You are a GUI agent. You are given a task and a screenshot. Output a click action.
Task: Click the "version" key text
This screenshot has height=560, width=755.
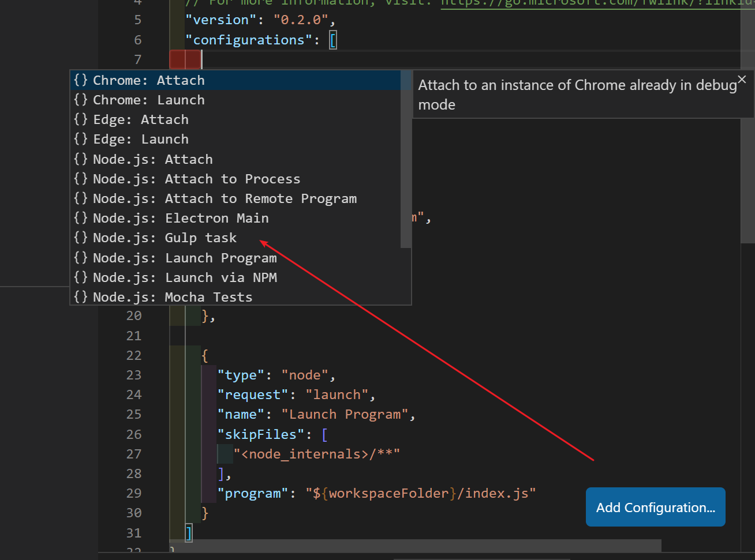(222, 20)
